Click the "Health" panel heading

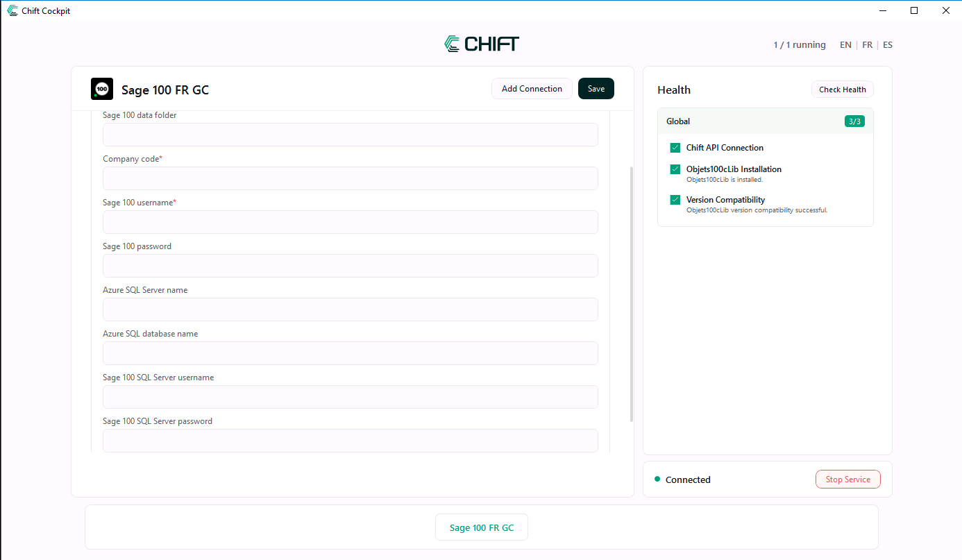(x=674, y=90)
